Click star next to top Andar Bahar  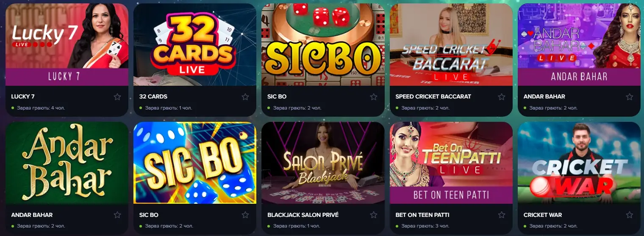pos(630,97)
